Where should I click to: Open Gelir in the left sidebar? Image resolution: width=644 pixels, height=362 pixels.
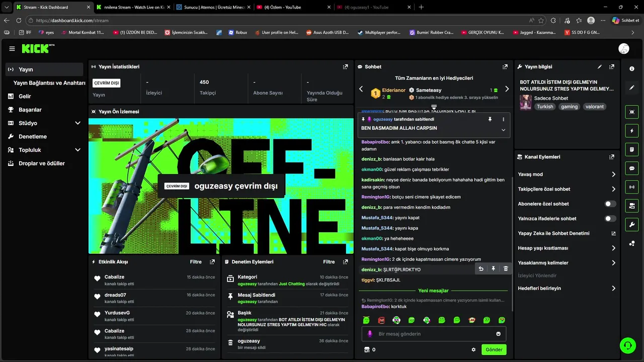pyautogui.click(x=44, y=96)
